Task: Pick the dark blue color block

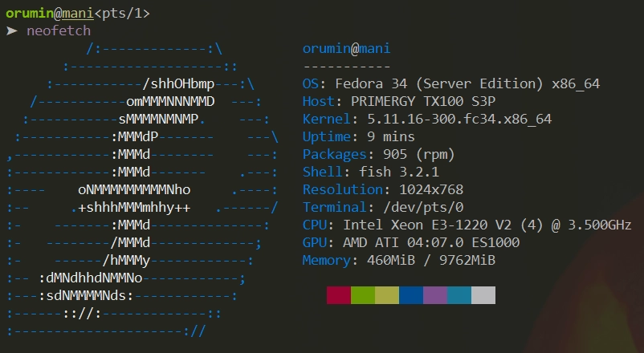Action: [411, 295]
